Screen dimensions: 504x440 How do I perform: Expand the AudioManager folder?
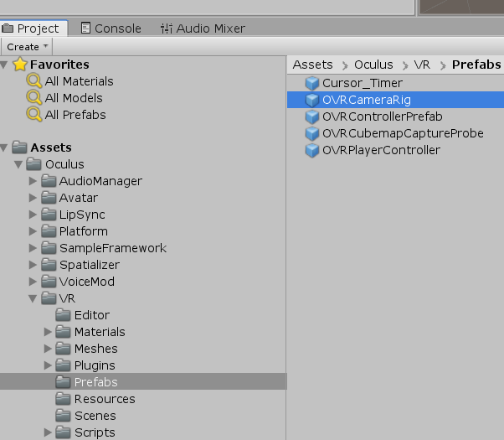pos(33,181)
